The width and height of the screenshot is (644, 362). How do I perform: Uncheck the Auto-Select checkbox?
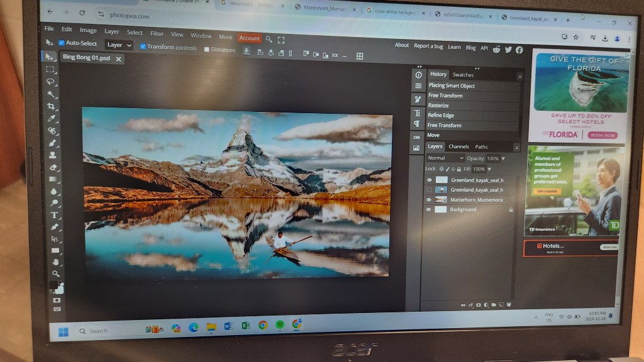(x=62, y=43)
